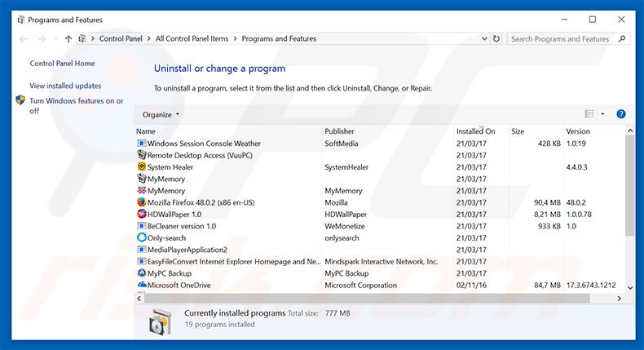
Task: Open help with the blue question icon
Action: (621, 114)
